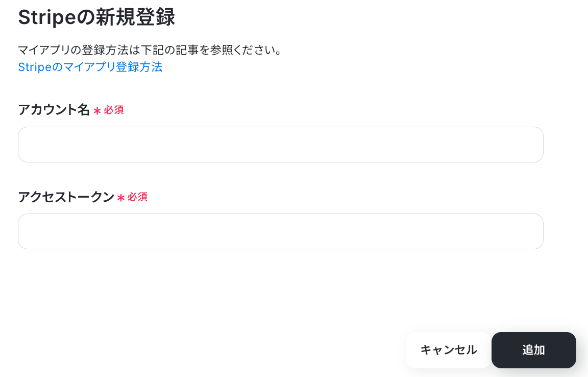This screenshot has width=588, height=377.
Task: Submit the form with 追加 button
Action: coord(533,350)
